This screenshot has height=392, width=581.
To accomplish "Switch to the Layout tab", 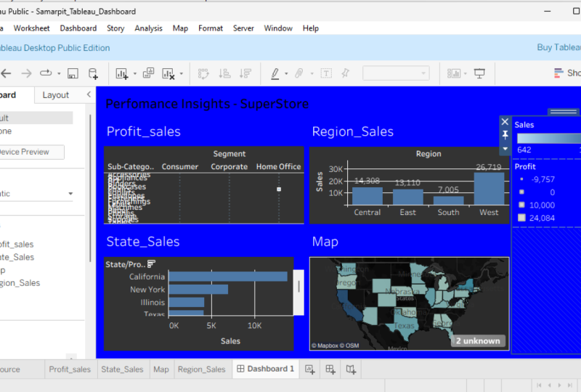I will click(x=56, y=95).
